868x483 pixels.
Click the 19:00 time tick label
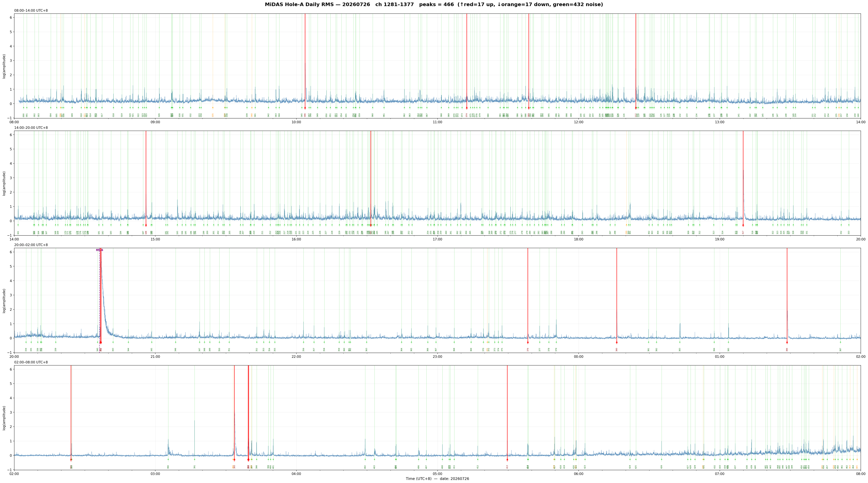pyautogui.click(x=720, y=239)
